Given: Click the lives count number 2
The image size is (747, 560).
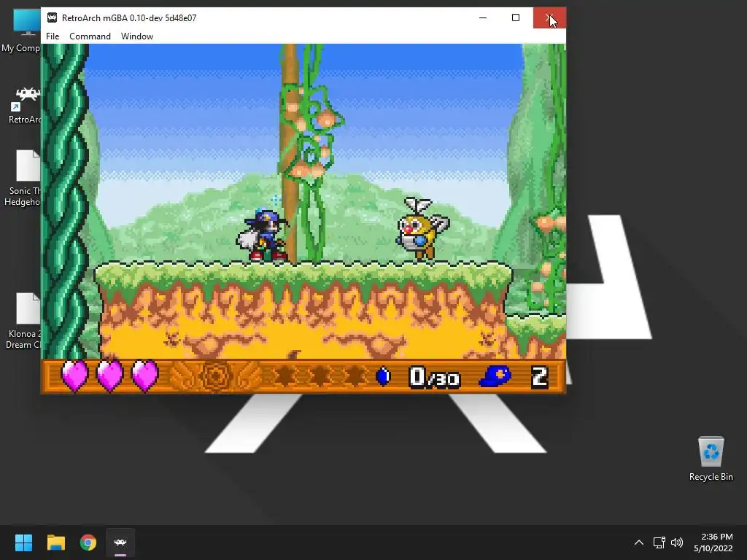Looking at the screenshot, I should pos(539,377).
